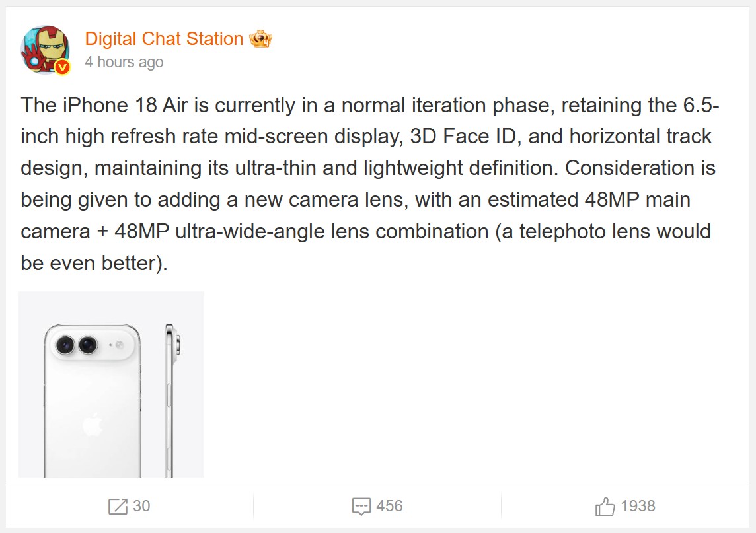This screenshot has height=533, width=756.
Task: Open the '4 hours ago' timestamp
Action: [x=124, y=63]
